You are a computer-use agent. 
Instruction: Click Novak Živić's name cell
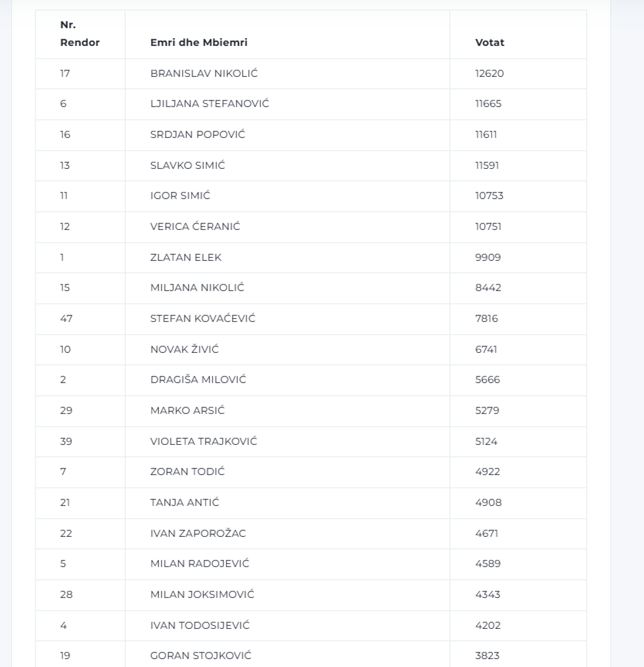click(184, 349)
